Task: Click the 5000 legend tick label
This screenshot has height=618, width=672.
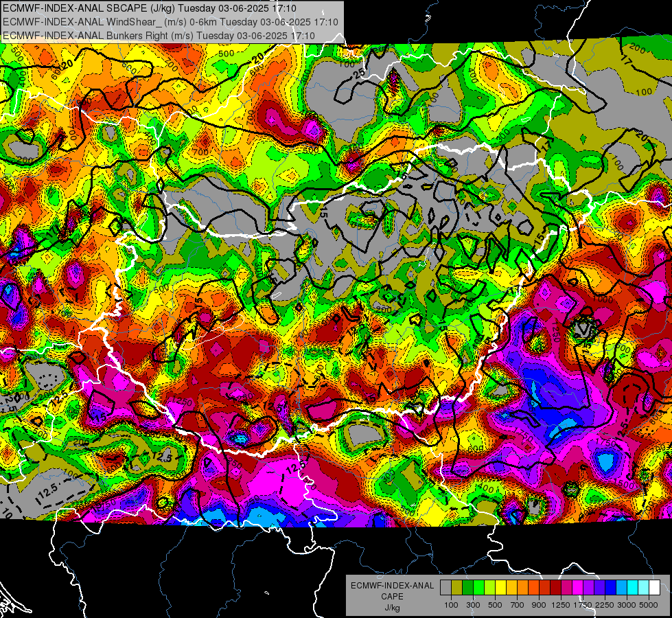Action: (649, 605)
